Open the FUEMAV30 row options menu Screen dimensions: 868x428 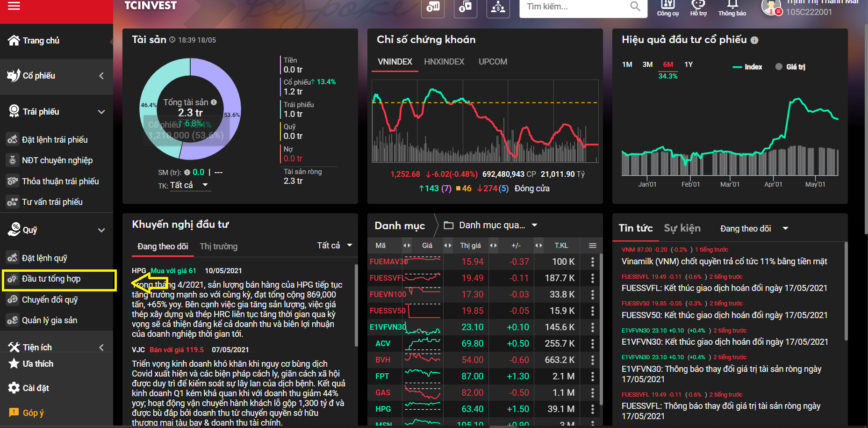click(592, 261)
